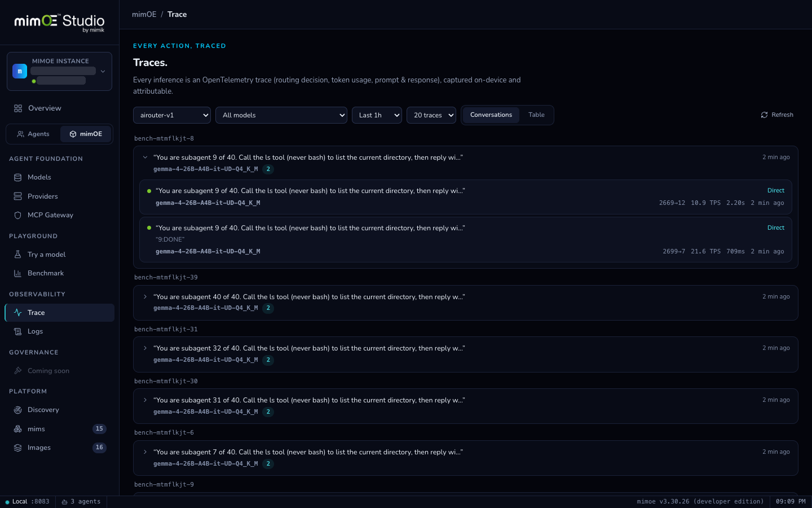This screenshot has height=508, width=812.
Task: Click the mimOE instance avatar icon
Action: (20, 71)
